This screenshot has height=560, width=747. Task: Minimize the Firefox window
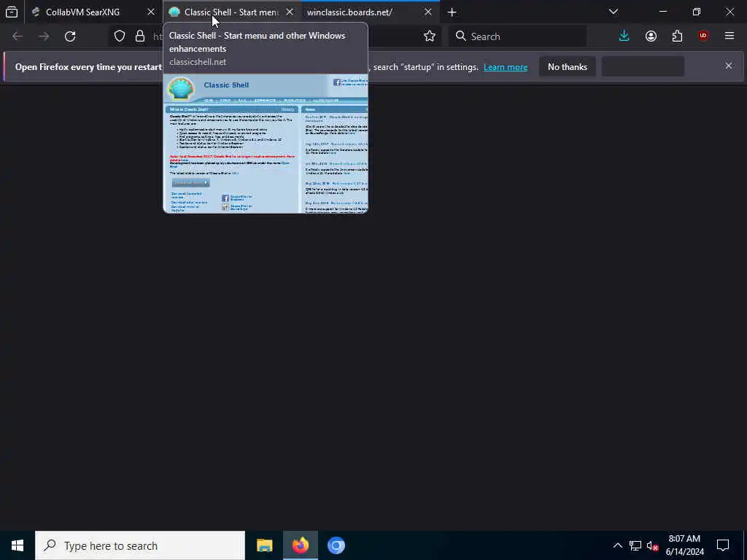pyautogui.click(x=663, y=12)
